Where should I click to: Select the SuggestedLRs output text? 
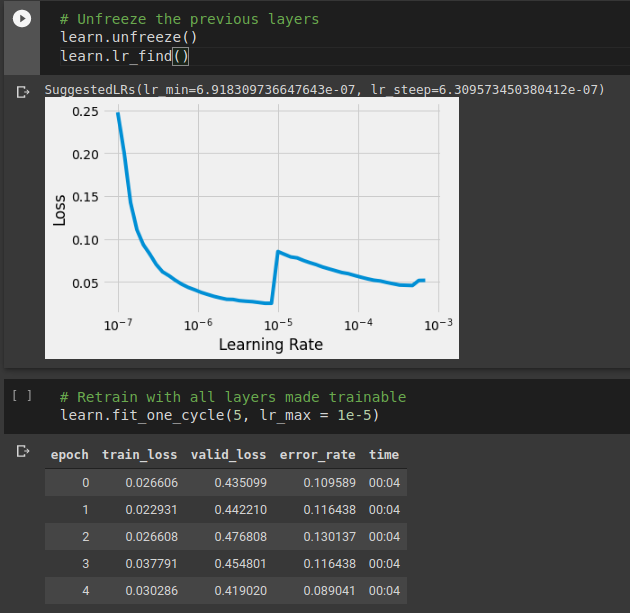pyautogui.click(x=324, y=90)
